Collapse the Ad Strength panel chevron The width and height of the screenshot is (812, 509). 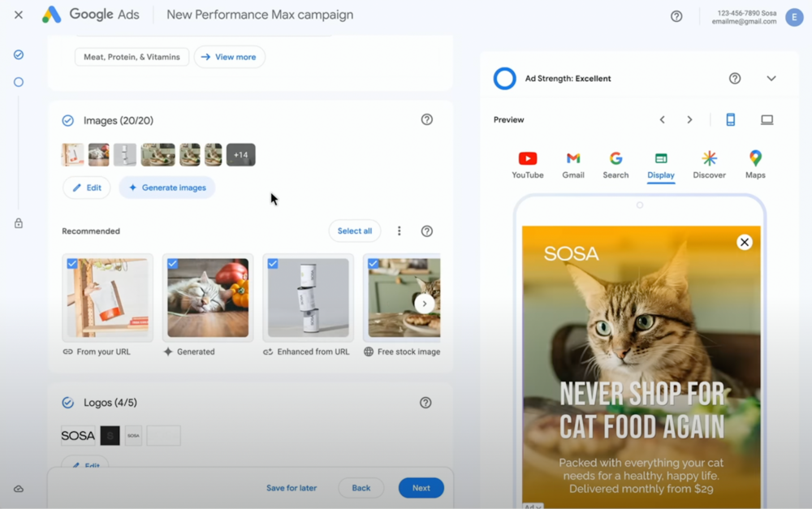pos(771,78)
